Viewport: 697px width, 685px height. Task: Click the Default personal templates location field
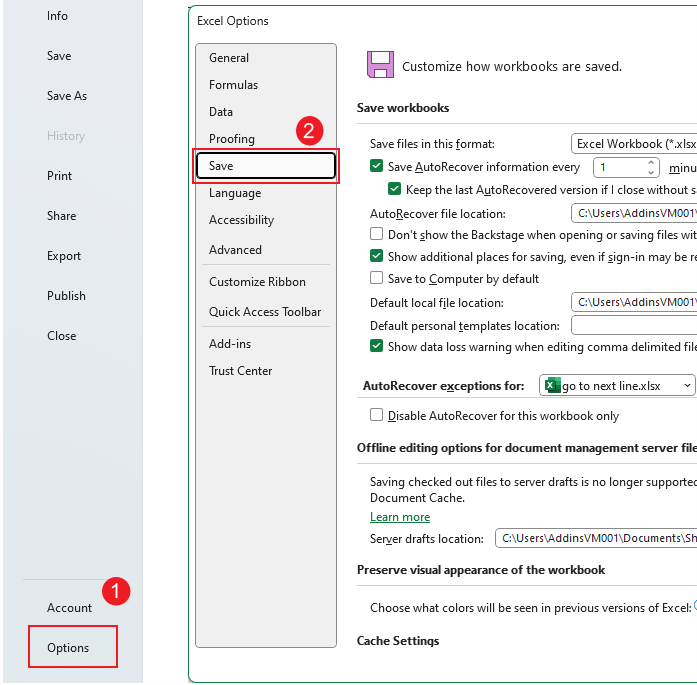[633, 325]
